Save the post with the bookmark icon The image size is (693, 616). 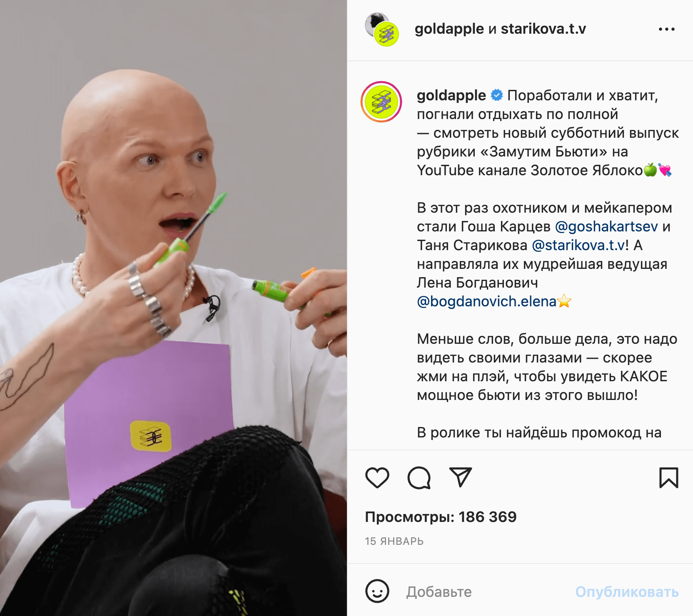click(669, 477)
